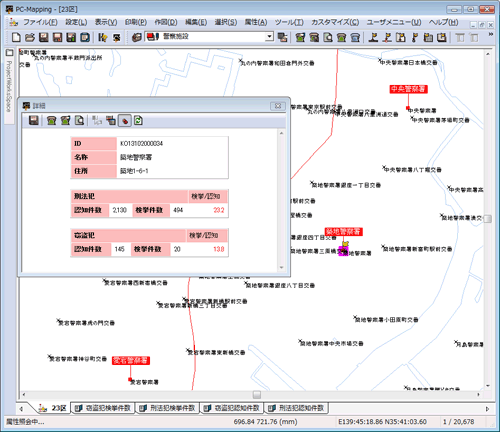Switch to the 窃盗犯検挙件数 tab
The image size is (500, 432).
[x=104, y=408]
